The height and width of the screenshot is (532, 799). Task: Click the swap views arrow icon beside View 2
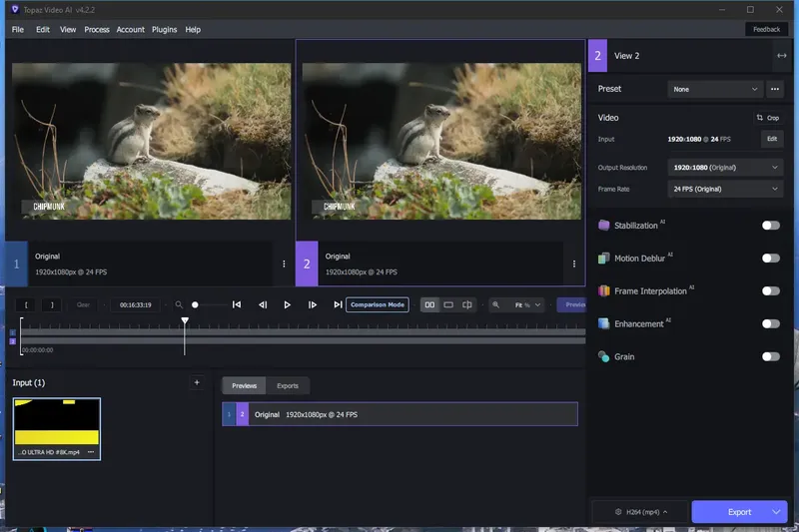(x=781, y=56)
